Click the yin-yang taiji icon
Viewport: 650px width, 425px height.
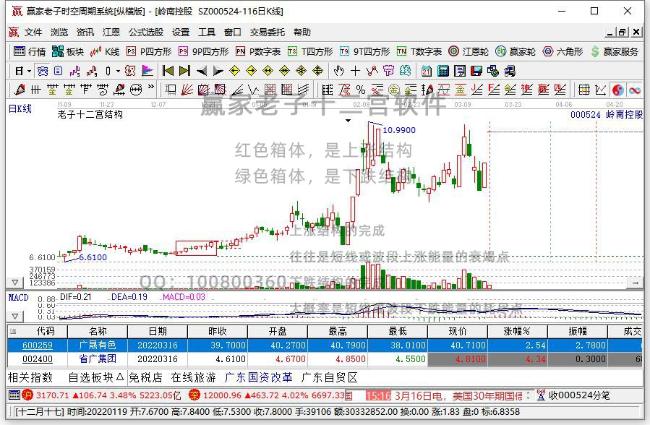(x=618, y=89)
